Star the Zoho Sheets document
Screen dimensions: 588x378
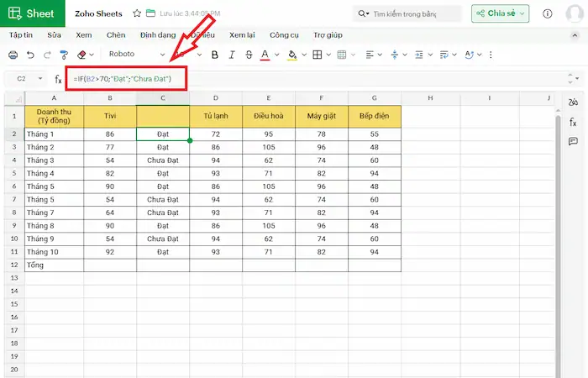click(137, 13)
